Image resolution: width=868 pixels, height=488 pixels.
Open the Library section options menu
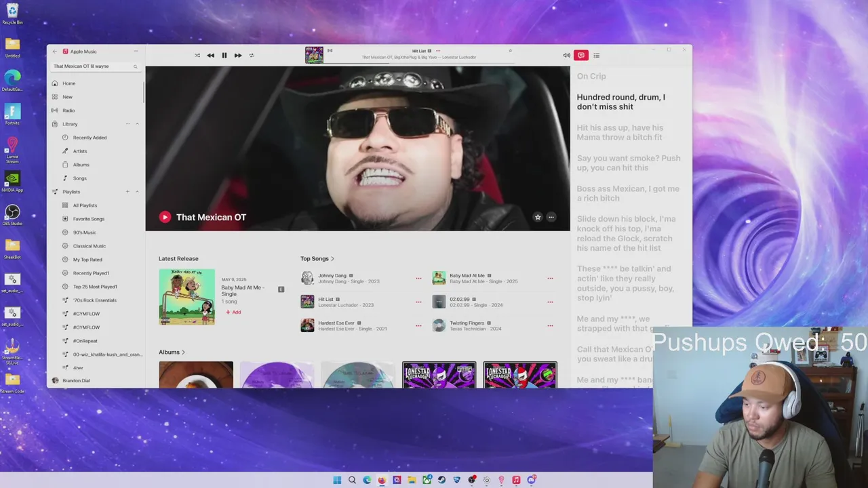(127, 124)
